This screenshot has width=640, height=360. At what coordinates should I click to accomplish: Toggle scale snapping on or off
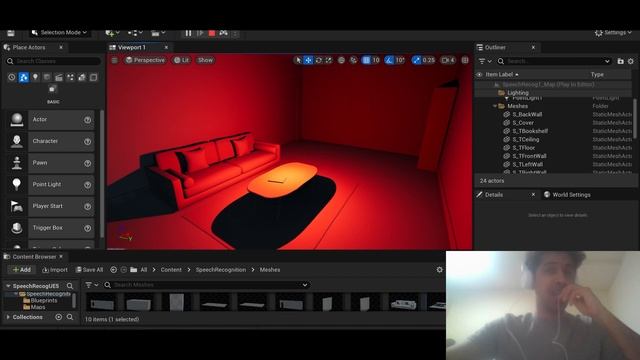pos(416,60)
